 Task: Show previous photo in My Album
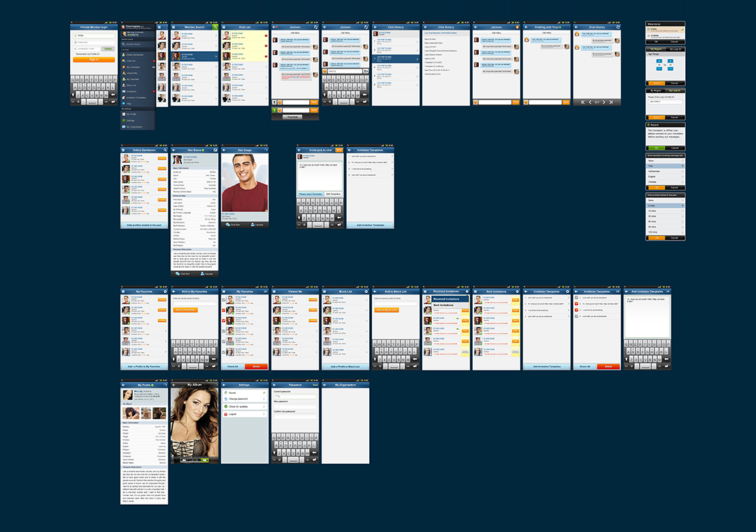[184, 460]
